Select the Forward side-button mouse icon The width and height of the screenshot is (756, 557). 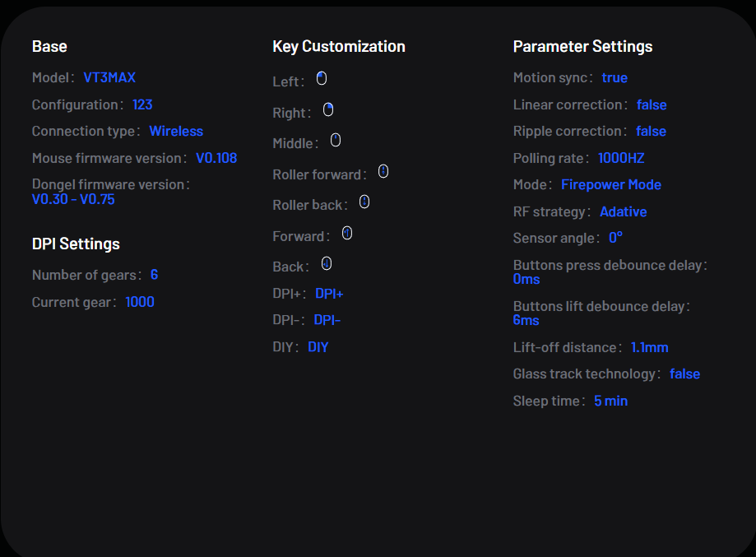point(347,233)
